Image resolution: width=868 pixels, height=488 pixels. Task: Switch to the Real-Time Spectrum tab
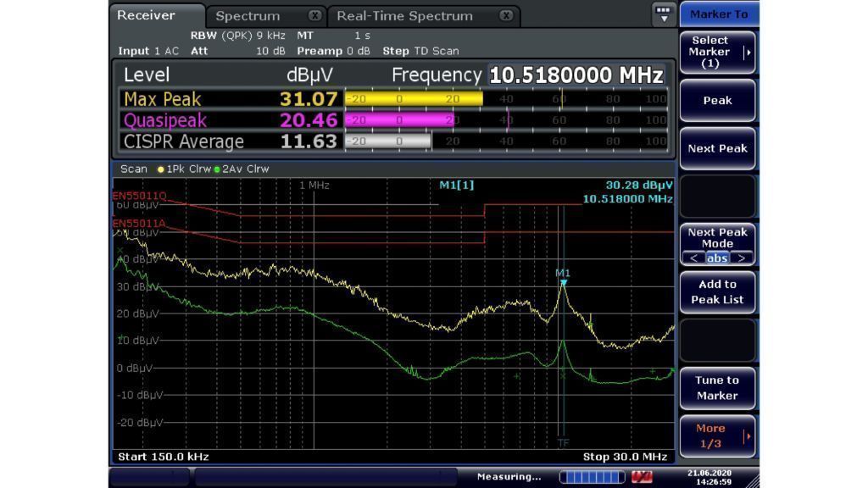(x=404, y=16)
